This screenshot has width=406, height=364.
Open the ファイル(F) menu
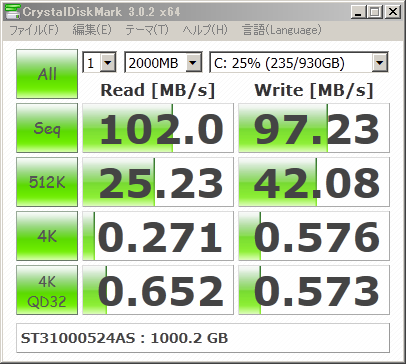pos(34,30)
